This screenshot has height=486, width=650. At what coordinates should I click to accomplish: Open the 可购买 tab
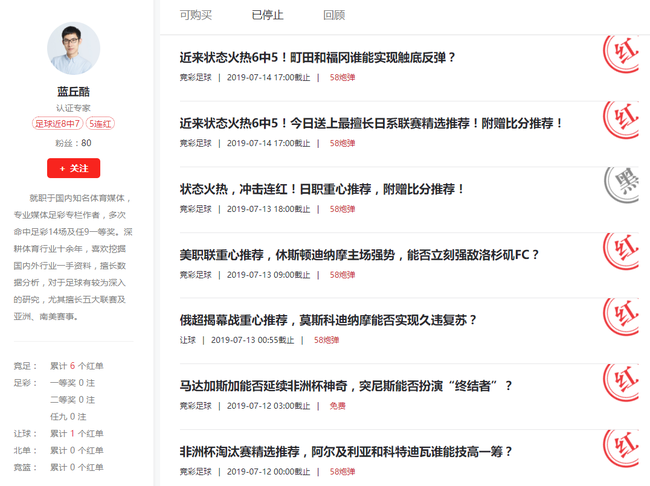196,15
